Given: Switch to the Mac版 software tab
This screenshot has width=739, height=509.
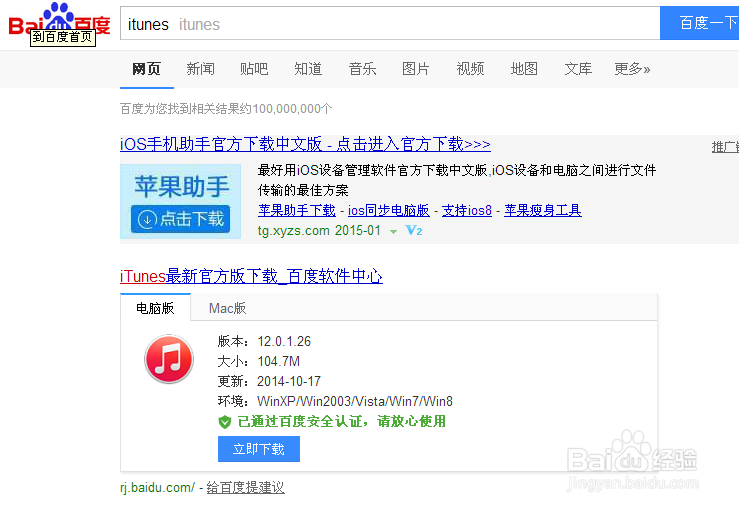Looking at the screenshot, I should pos(227,308).
